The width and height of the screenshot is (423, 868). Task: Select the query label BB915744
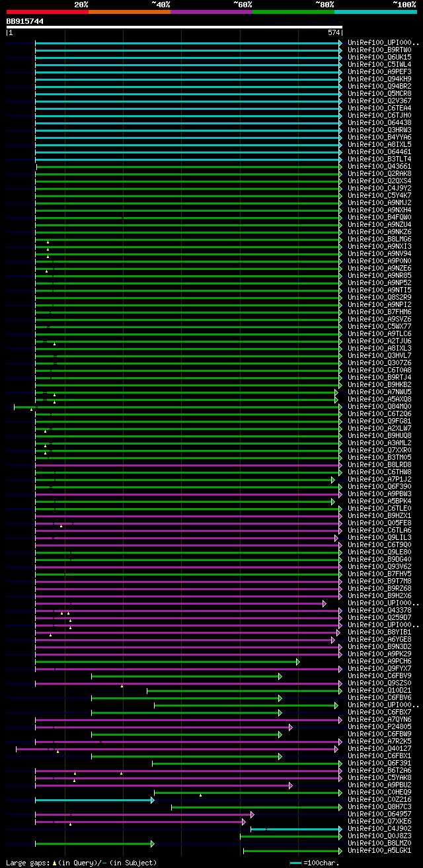coord(25,21)
